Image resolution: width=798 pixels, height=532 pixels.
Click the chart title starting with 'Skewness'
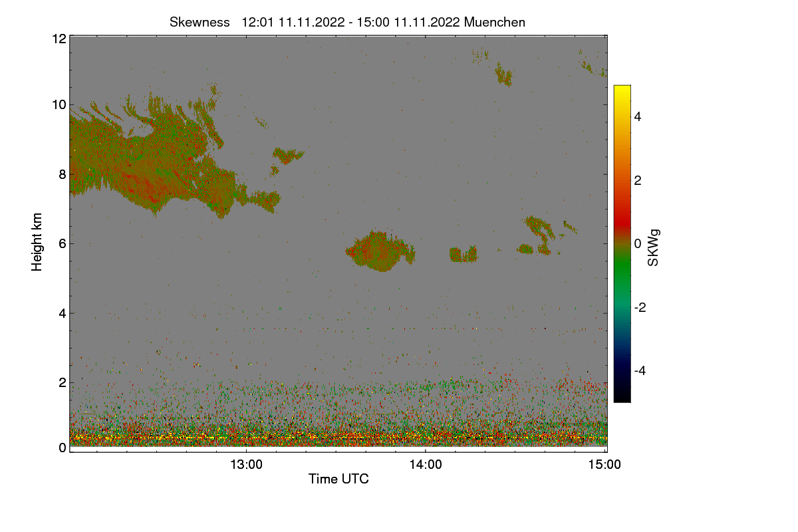(x=347, y=22)
